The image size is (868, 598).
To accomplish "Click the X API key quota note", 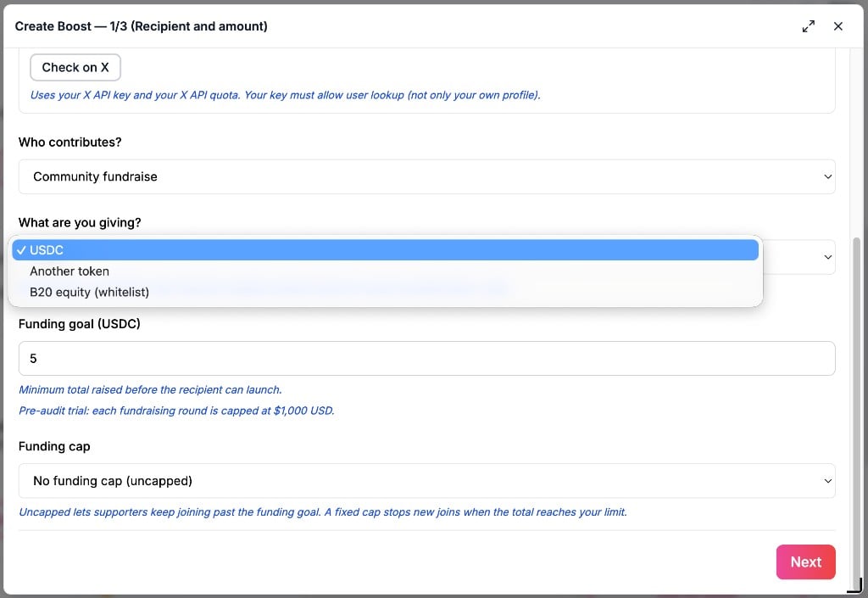I will pos(285,95).
